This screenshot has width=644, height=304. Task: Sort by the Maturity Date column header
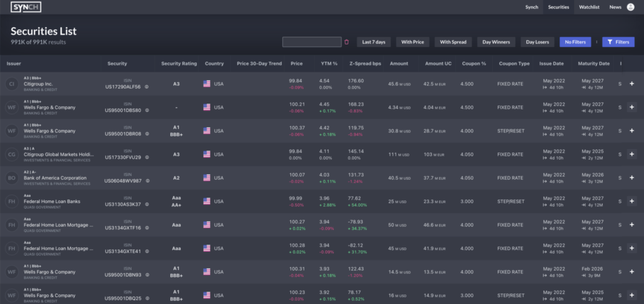(595, 63)
